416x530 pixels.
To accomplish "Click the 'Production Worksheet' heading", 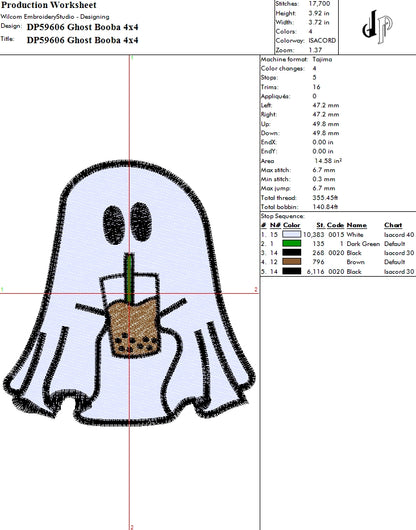I will [49, 5].
